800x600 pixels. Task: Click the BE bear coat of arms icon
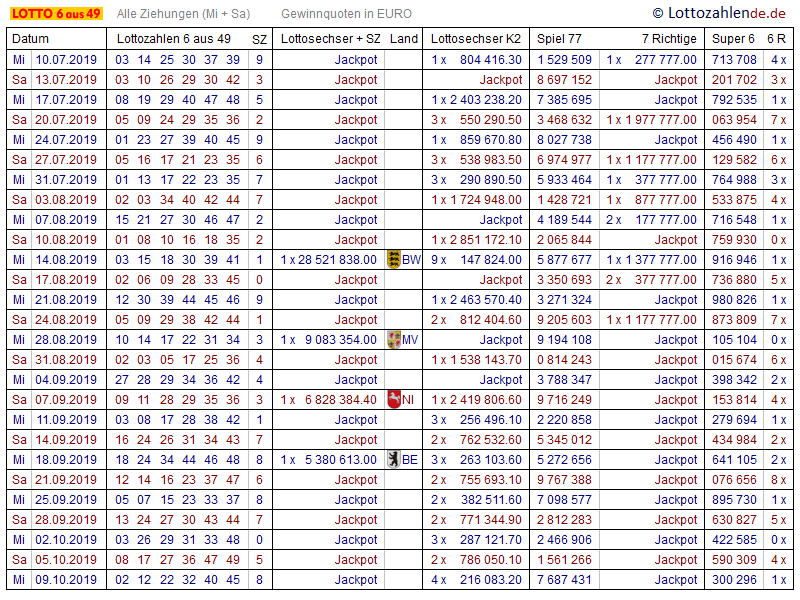coord(393,460)
